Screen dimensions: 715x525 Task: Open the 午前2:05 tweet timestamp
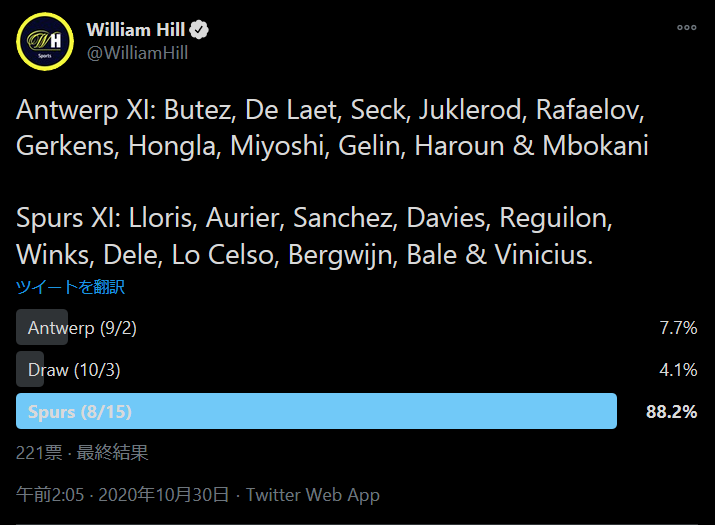pos(50,495)
